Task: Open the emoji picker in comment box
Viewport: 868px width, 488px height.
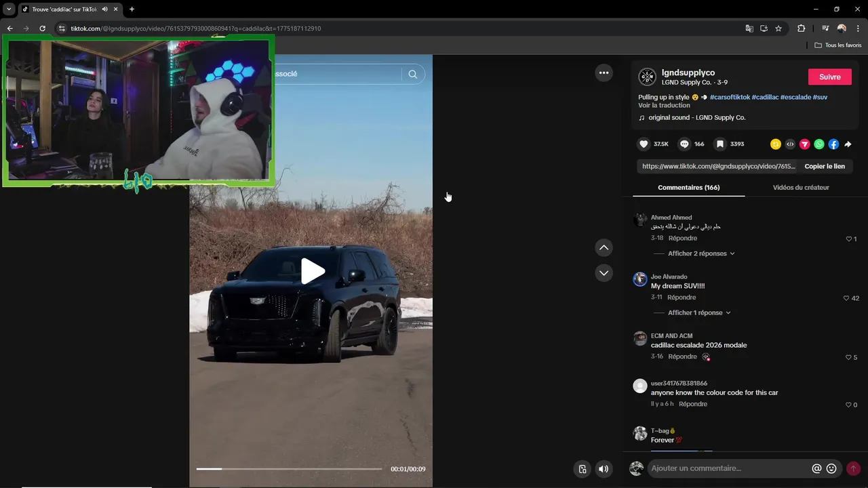Action: 831,468
